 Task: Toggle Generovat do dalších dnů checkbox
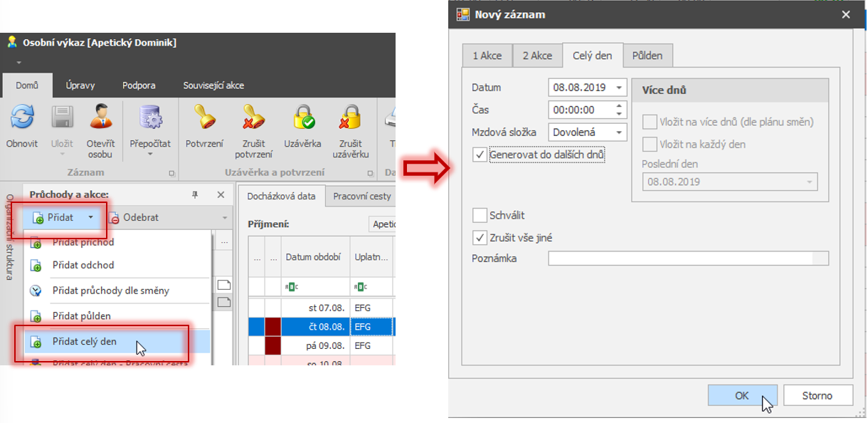[x=480, y=154]
